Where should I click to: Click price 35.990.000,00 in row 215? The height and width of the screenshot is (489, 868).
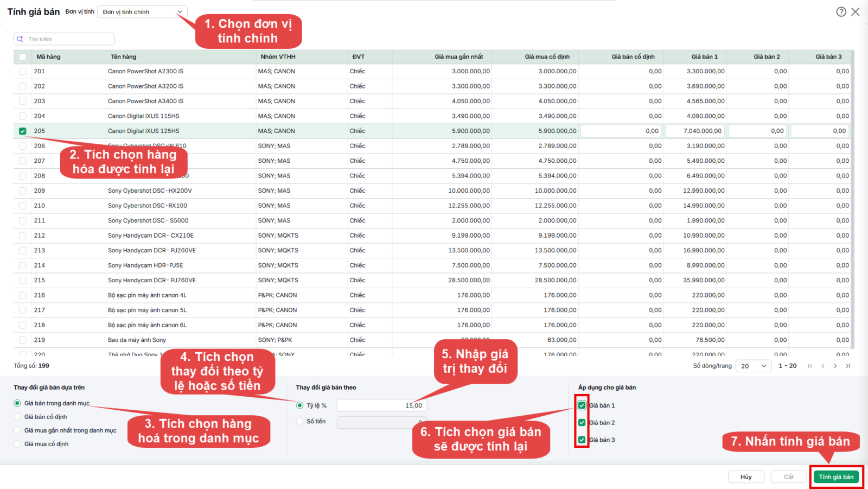[x=704, y=281]
